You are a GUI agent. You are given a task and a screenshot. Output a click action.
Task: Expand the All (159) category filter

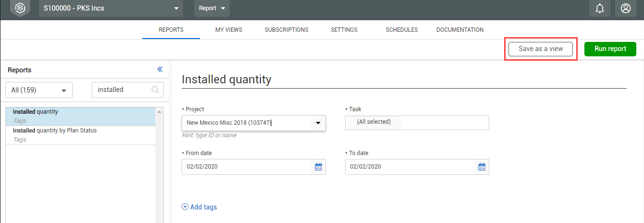(39, 90)
